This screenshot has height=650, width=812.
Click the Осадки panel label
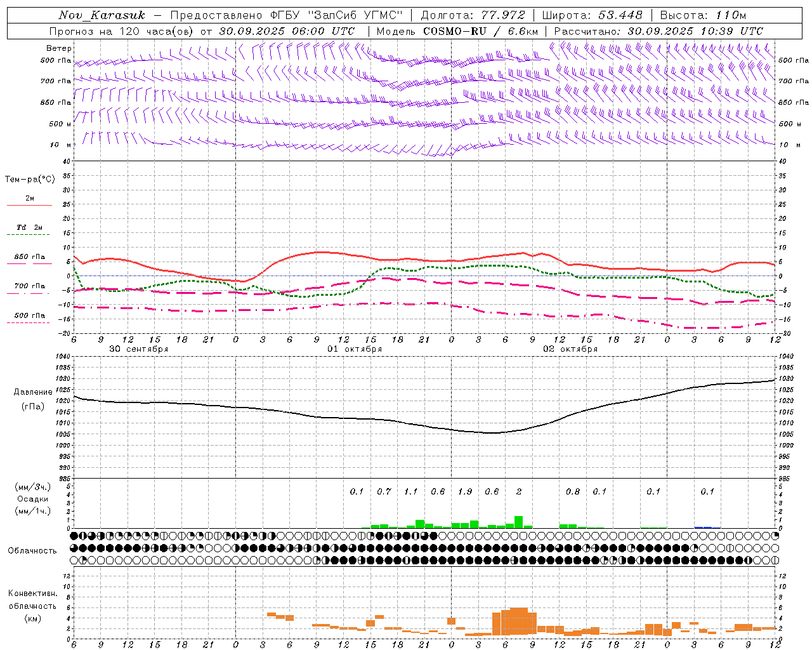coord(33,499)
